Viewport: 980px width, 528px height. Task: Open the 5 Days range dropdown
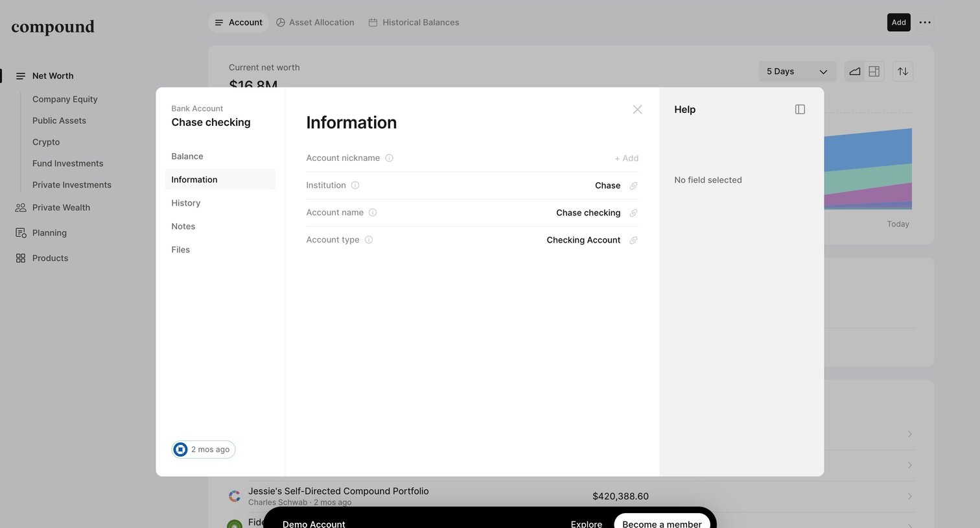(797, 71)
